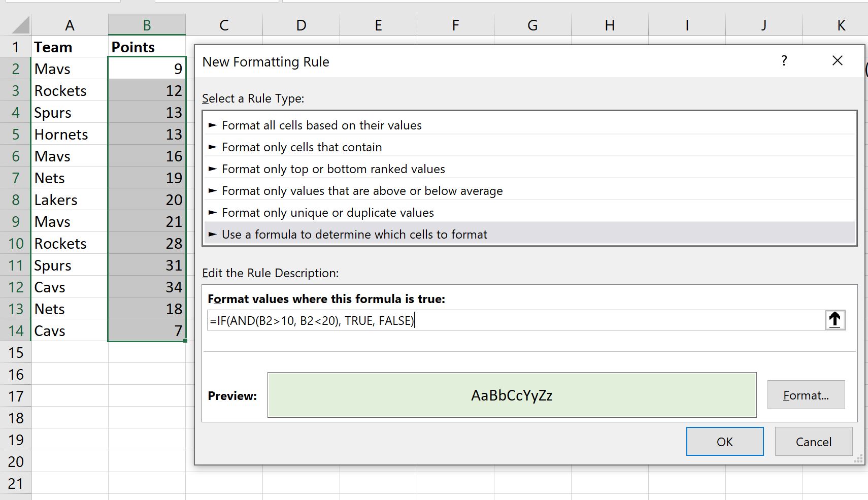
Task: Select the points cell with value 7
Action: click(x=147, y=330)
